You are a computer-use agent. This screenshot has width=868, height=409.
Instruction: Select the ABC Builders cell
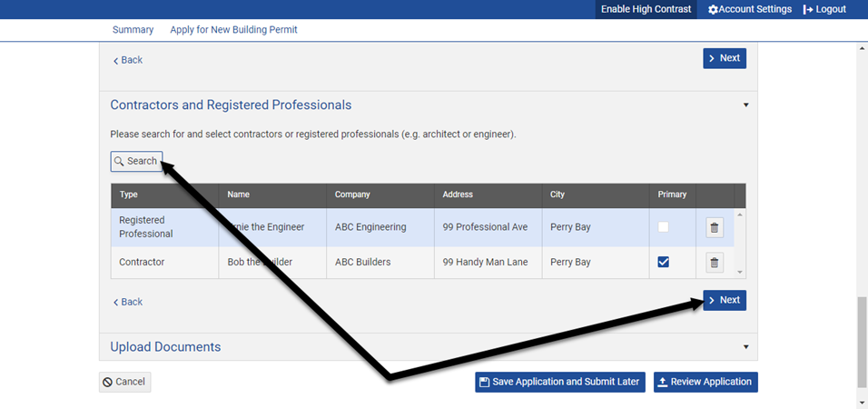click(380, 262)
